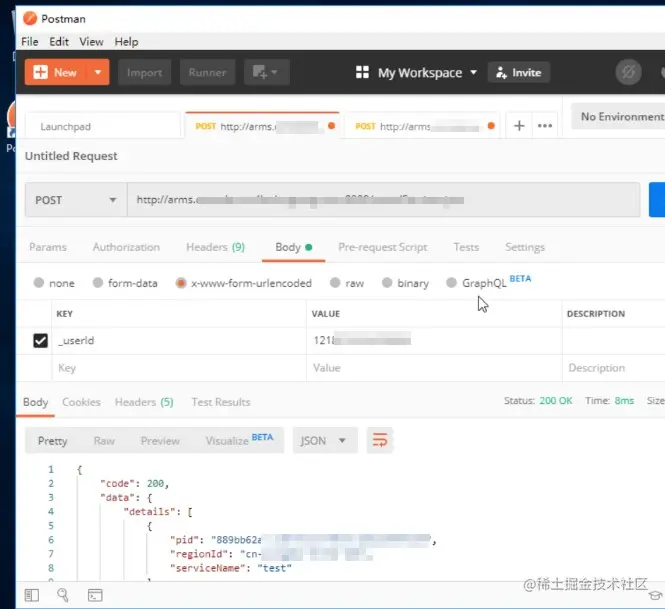The height and width of the screenshot is (609, 665).
Task: Switch to the second POST request tab
Action: click(x=421, y=126)
